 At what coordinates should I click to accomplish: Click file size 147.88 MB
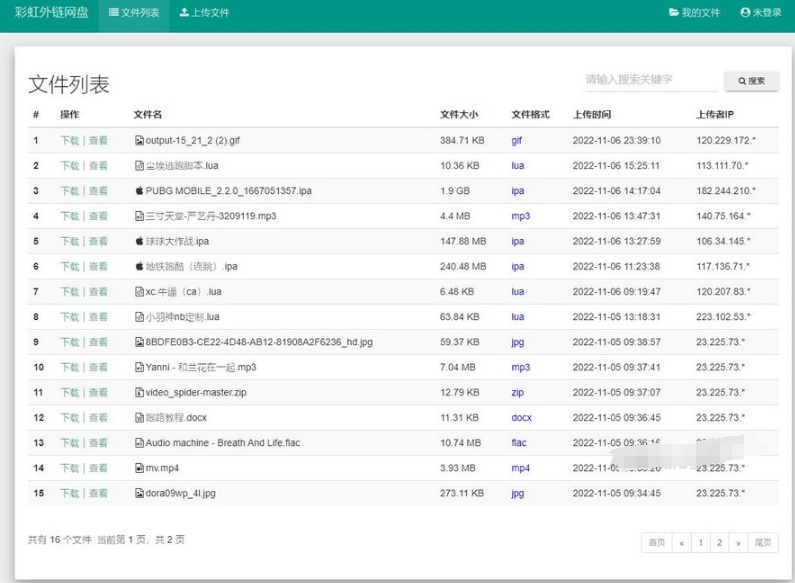pos(463,241)
